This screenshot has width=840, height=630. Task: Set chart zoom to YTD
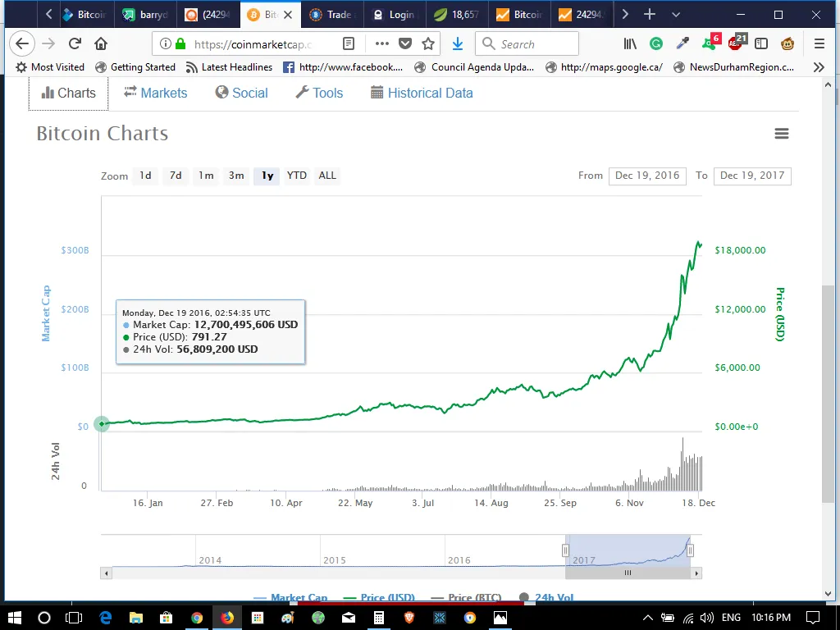297,176
